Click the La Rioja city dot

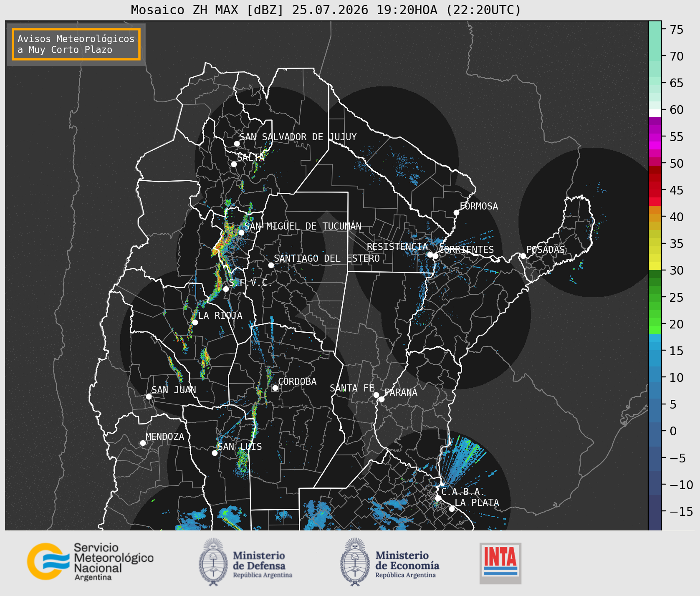(195, 322)
